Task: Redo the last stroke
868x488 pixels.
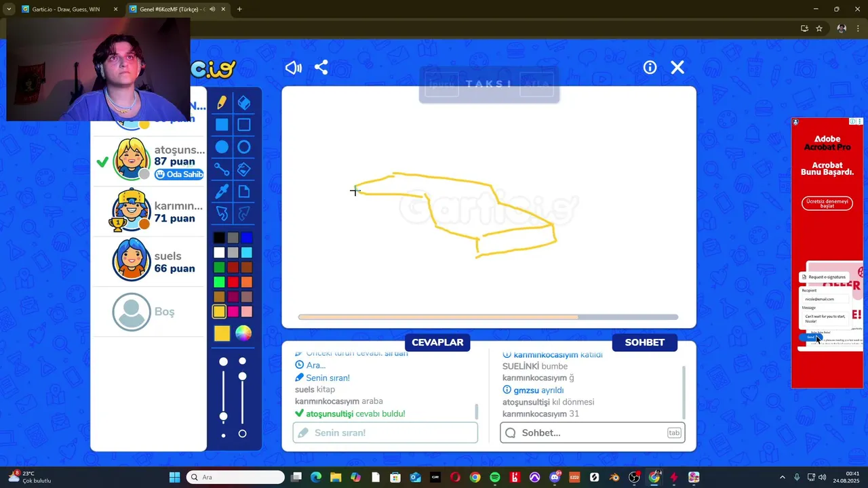Action: click(244, 214)
